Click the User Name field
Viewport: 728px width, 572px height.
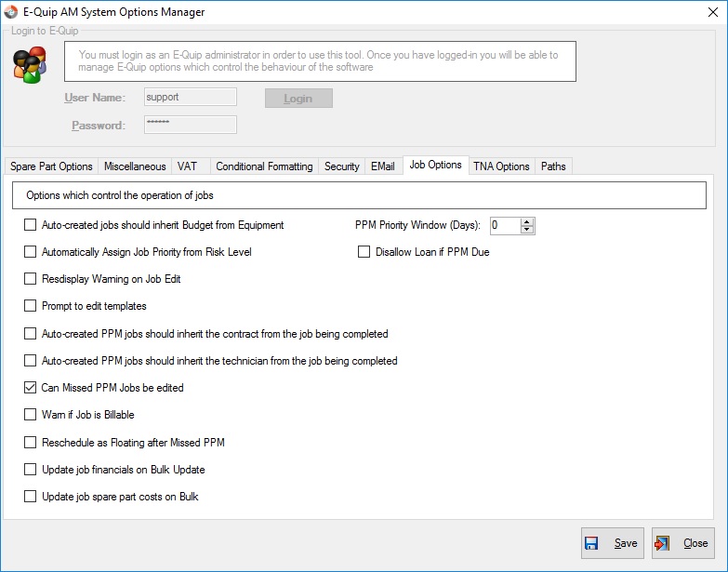(191, 97)
